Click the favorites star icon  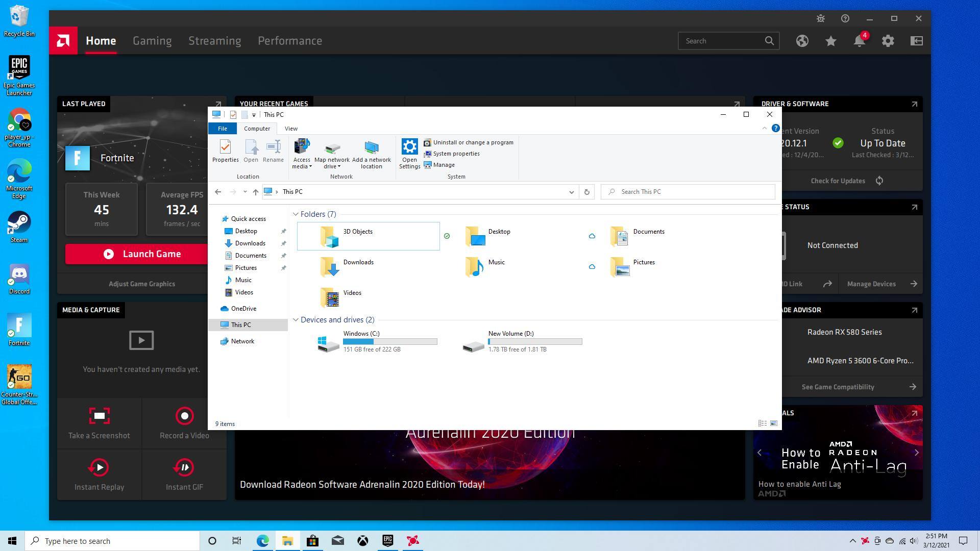pos(831,41)
